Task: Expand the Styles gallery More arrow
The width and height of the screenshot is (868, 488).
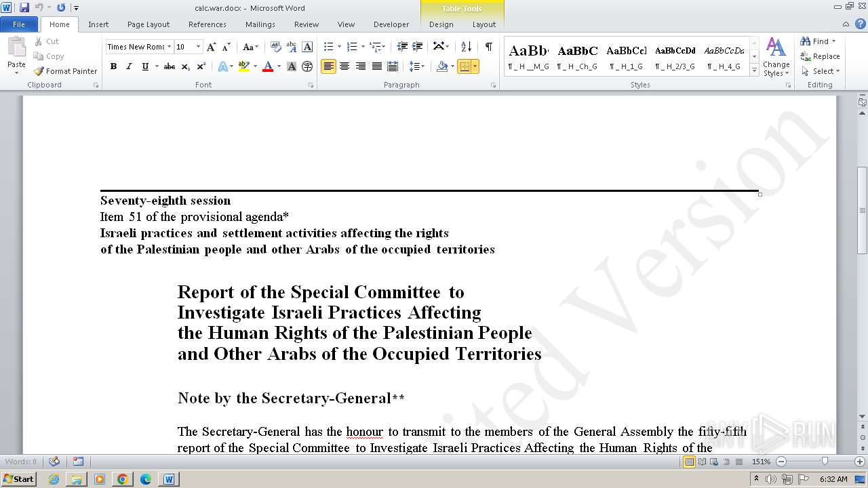Action: click(754, 69)
